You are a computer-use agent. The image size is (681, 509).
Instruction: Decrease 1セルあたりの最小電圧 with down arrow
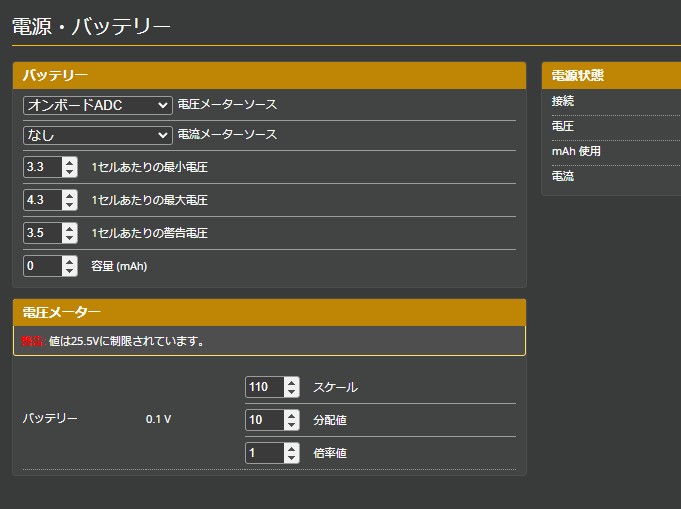tap(69, 172)
